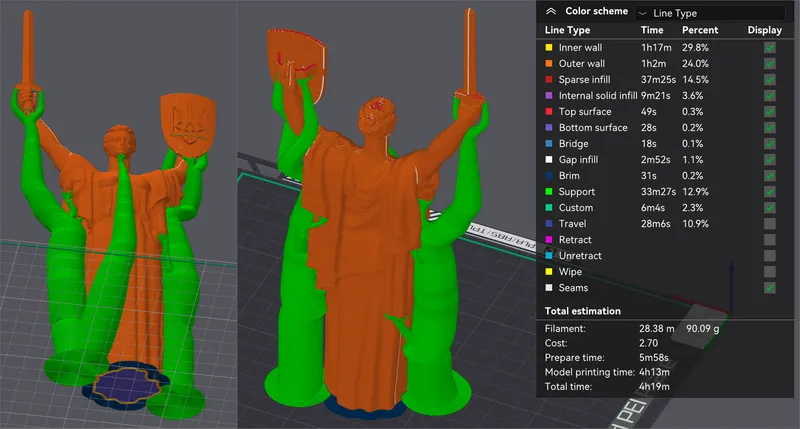Click the teal Custom color swatch
This screenshot has width=800, height=429.
click(x=549, y=208)
